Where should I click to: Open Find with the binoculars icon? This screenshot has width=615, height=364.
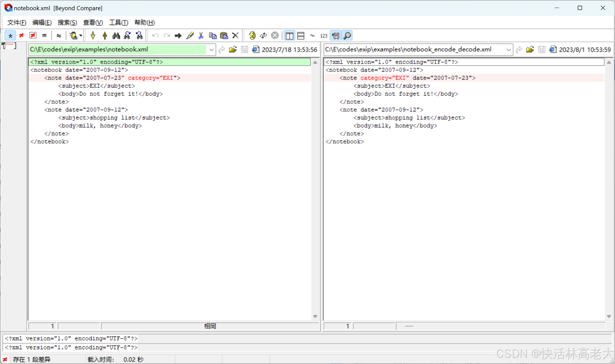(x=116, y=36)
